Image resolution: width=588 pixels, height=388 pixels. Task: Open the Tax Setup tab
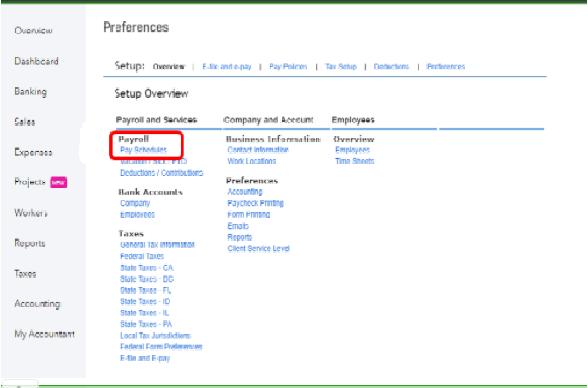click(341, 67)
